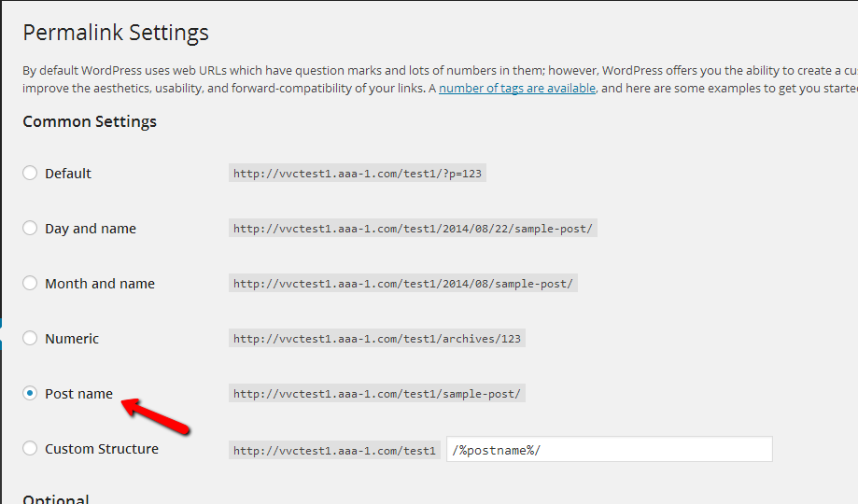Select the Month and name radio button

[31, 283]
